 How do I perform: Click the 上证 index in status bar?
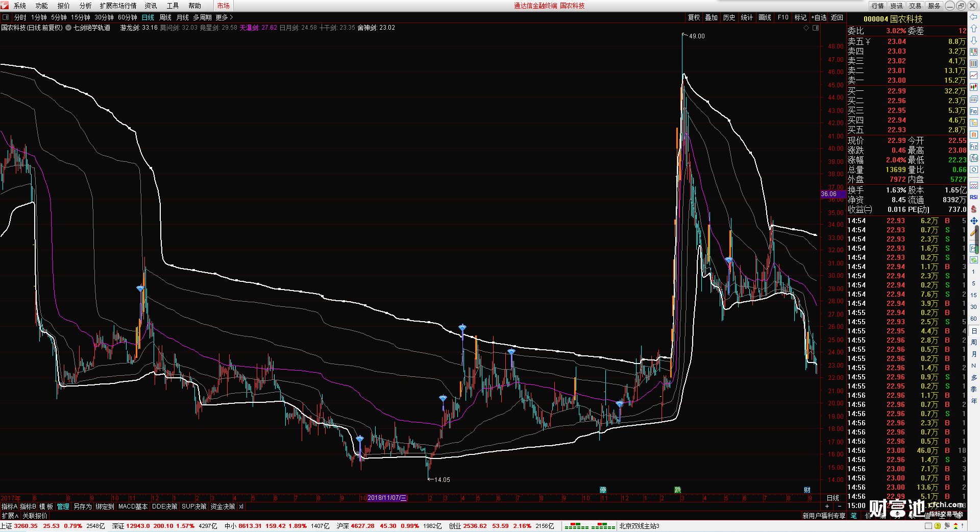pyautogui.click(x=6, y=526)
